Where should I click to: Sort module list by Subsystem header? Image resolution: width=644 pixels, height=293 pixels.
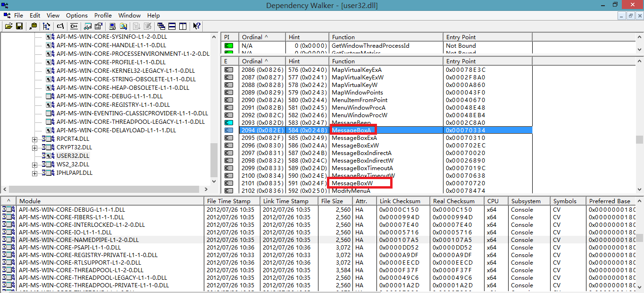point(530,201)
